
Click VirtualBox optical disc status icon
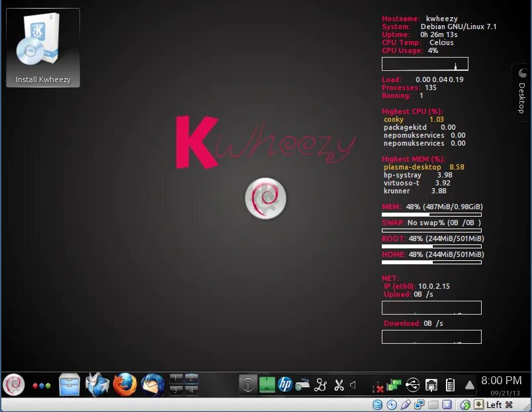[x=392, y=405]
